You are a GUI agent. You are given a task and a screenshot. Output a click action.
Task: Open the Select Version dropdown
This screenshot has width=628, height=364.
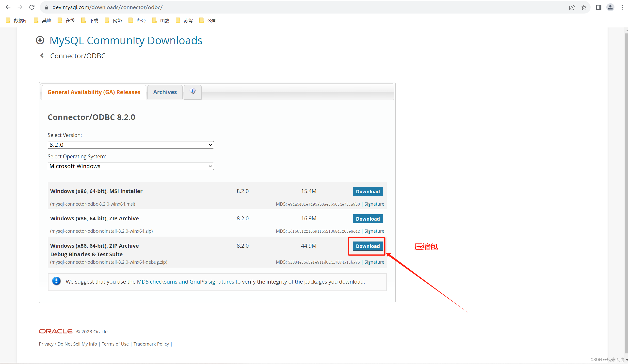130,145
